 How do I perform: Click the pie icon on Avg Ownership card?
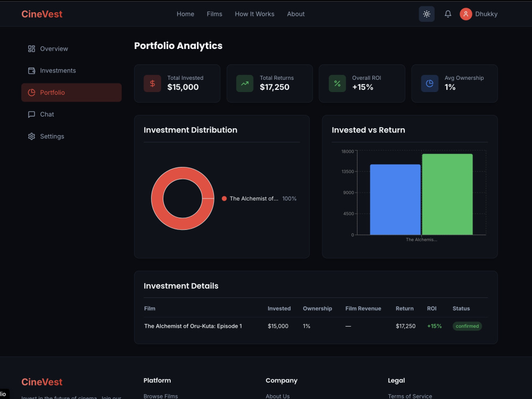click(x=429, y=84)
